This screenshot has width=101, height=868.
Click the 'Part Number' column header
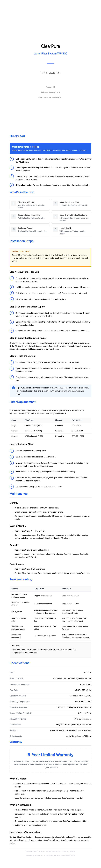77,420
